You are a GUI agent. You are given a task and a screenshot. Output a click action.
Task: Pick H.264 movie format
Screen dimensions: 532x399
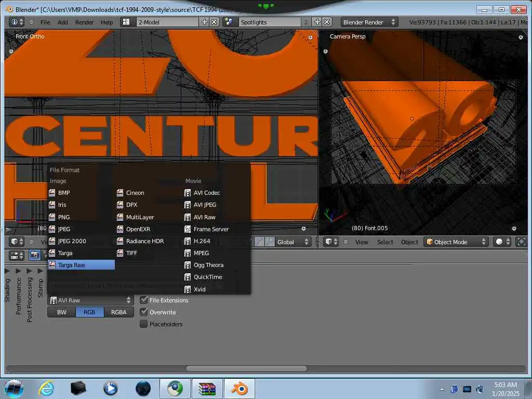pyautogui.click(x=217, y=241)
